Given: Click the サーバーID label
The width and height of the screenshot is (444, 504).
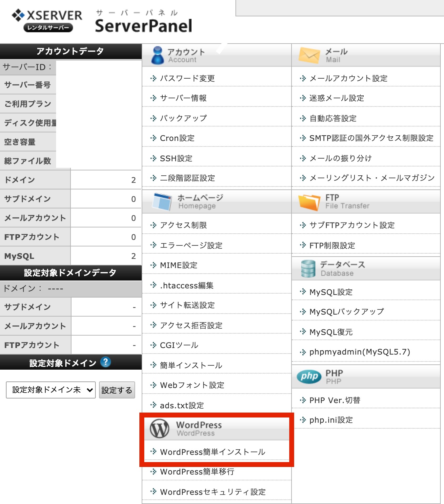Looking at the screenshot, I should 27,67.
